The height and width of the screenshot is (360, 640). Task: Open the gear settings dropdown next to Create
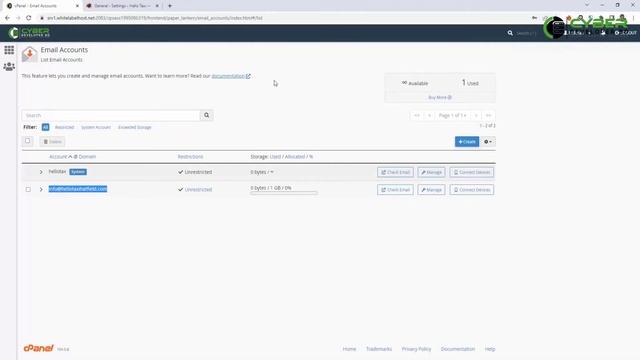[488, 142]
